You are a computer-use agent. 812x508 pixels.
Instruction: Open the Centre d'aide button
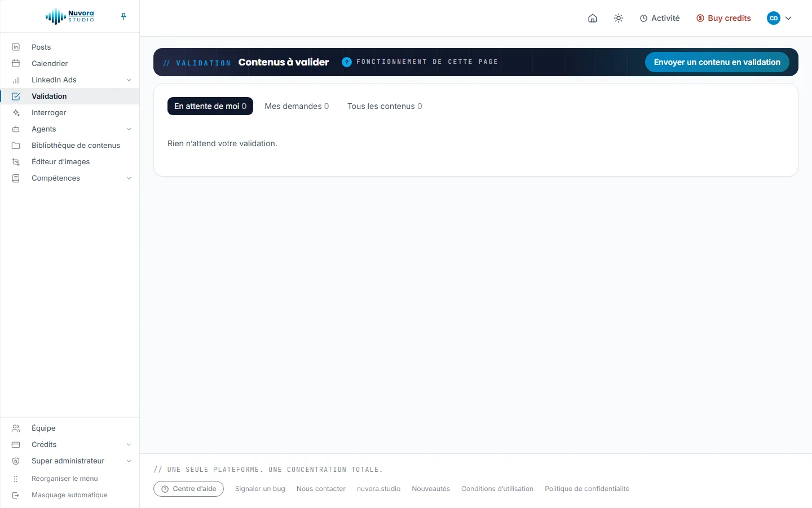[x=188, y=489]
